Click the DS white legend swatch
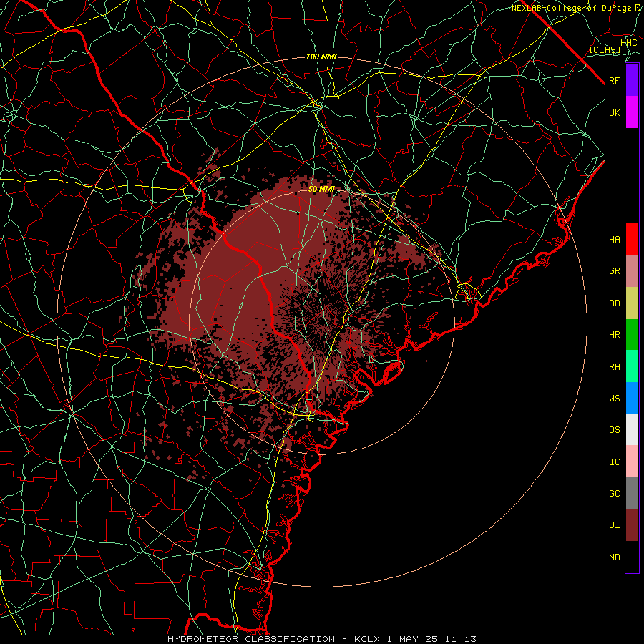 coord(632,429)
